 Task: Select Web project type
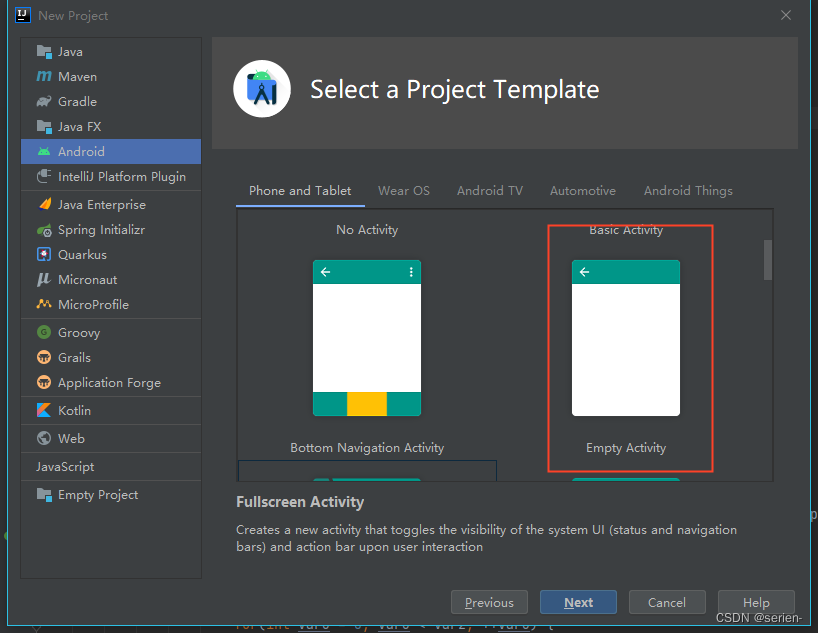[x=111, y=438]
